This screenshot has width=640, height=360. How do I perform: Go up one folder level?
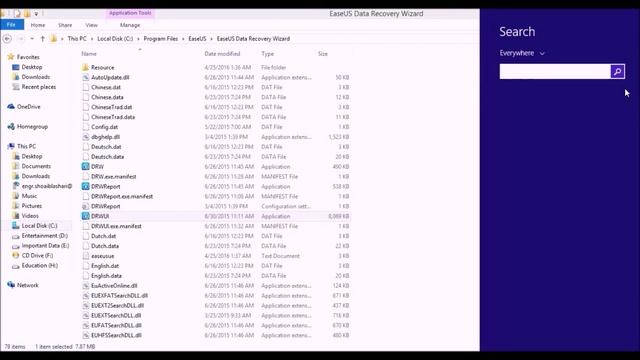(x=42, y=39)
